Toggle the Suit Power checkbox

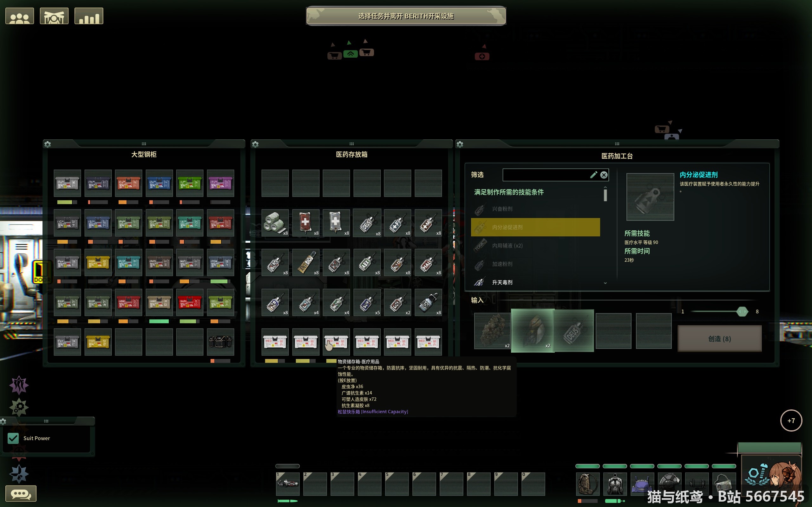point(13,438)
